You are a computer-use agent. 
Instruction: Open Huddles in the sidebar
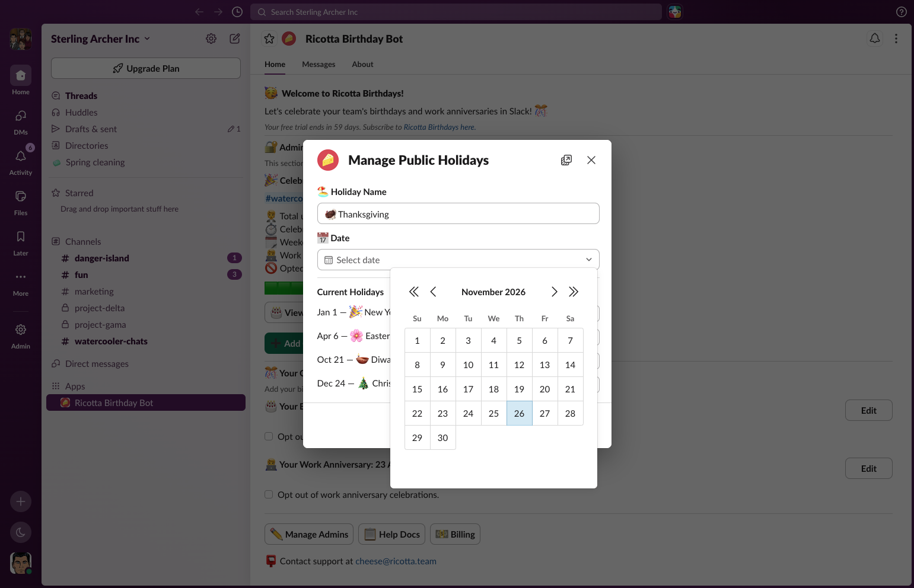click(146, 113)
